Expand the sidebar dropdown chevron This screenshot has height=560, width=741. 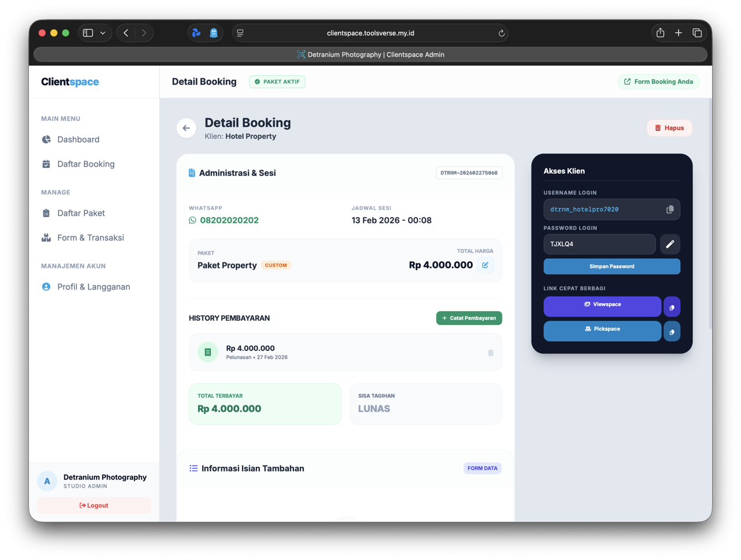103,33
